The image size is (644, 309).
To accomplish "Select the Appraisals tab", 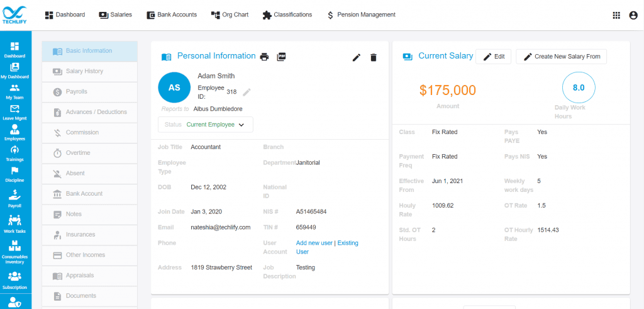I will (x=89, y=275).
